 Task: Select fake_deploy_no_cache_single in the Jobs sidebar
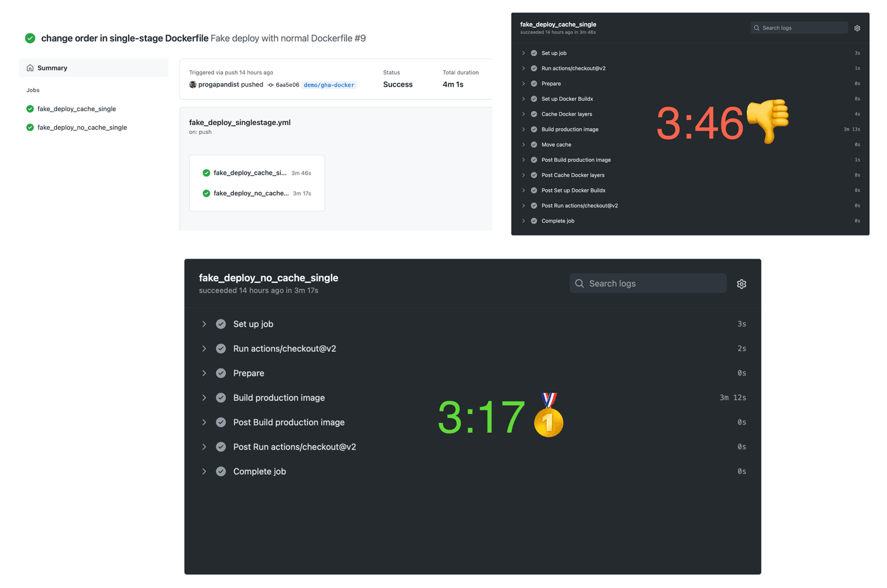[x=82, y=127]
